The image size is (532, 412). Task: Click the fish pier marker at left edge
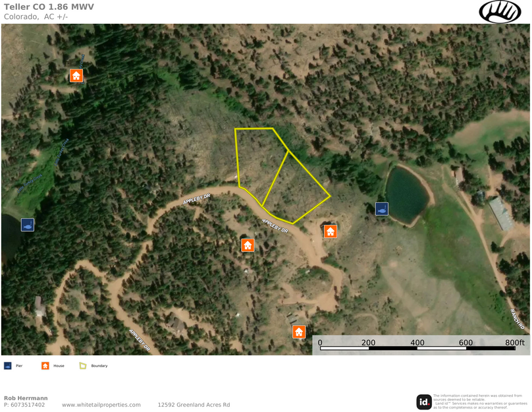click(28, 225)
